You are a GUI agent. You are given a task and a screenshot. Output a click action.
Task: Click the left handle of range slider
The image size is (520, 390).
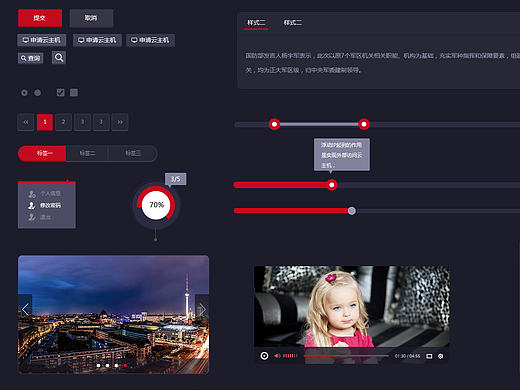point(274,124)
